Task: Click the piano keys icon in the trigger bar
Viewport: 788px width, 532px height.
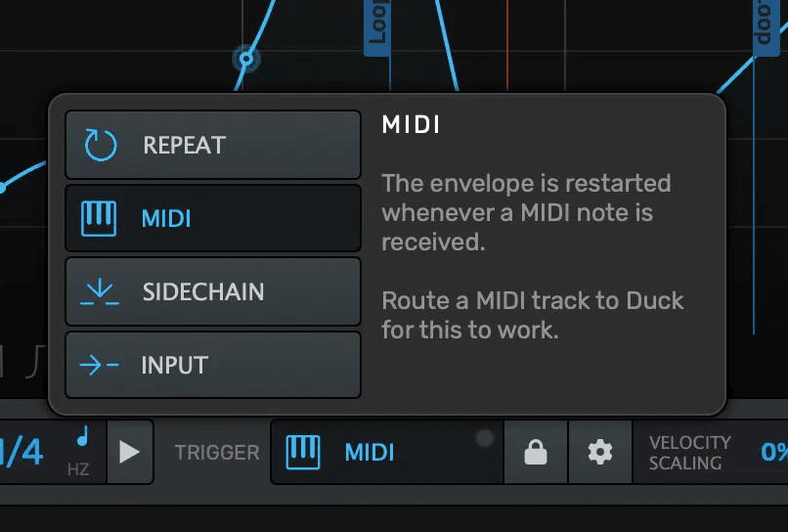Action: click(x=302, y=452)
